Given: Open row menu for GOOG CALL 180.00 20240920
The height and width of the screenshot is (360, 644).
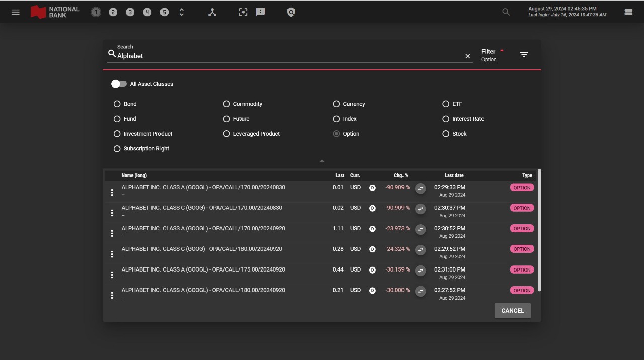Looking at the screenshot, I should click(x=112, y=254).
